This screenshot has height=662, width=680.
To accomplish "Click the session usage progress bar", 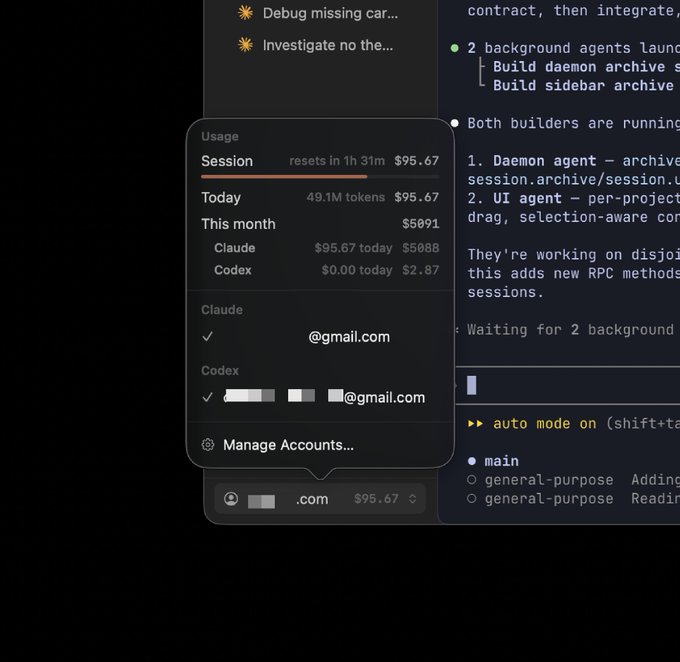I will [x=320, y=177].
